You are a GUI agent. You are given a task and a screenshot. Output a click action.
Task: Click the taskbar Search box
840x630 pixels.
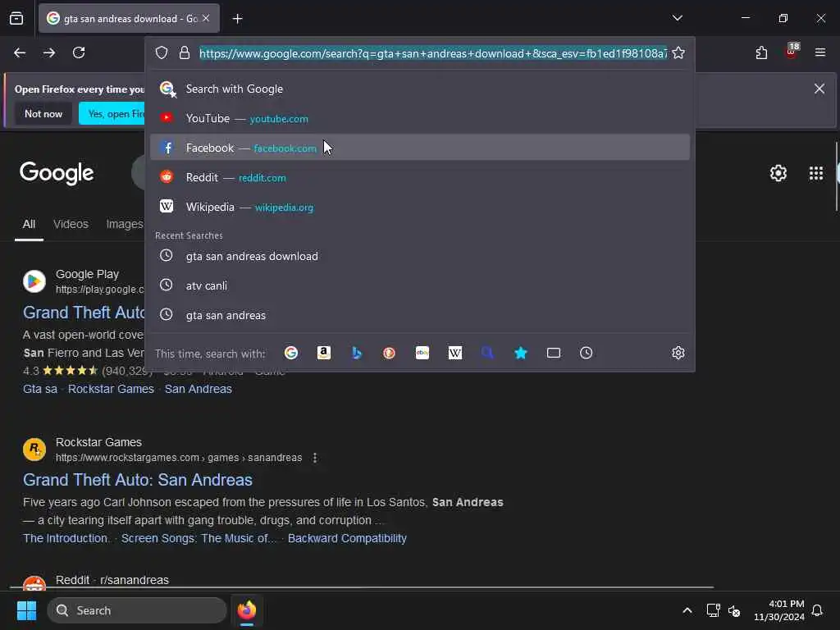(x=137, y=610)
